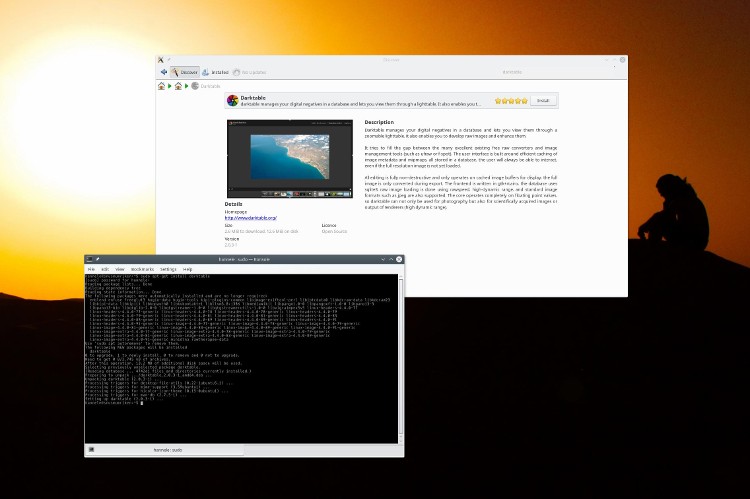Open the No Updates tab
Image resolution: width=750 pixels, height=499 pixels.
250,72
